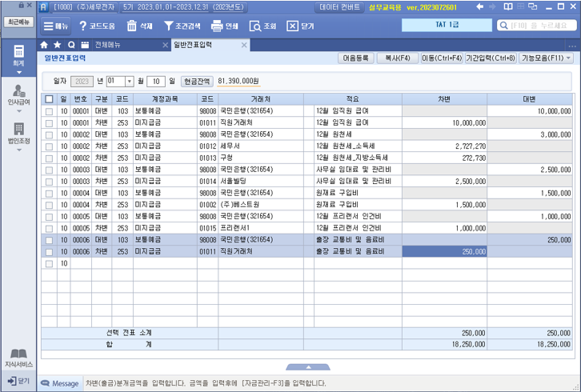Click the 복사(F4) button

click(x=398, y=58)
